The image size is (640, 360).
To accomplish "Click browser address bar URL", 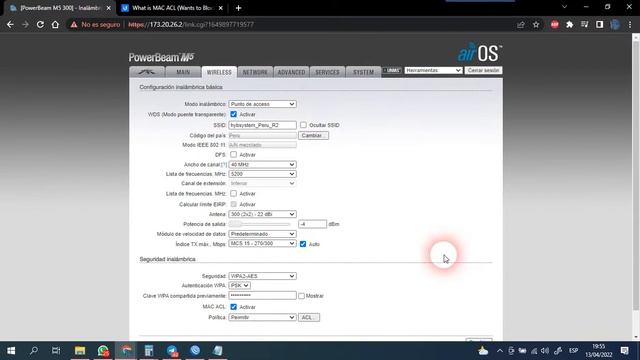I will [x=191, y=24].
